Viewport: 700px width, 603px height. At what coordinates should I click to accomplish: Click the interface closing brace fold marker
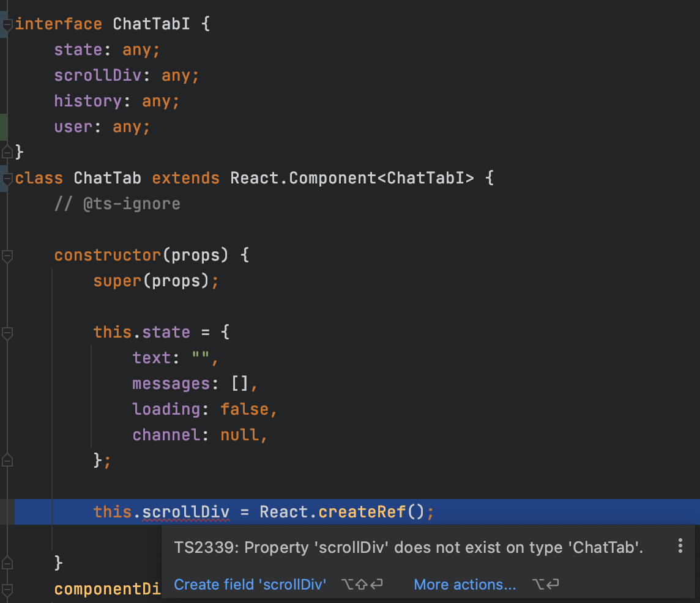click(7, 152)
